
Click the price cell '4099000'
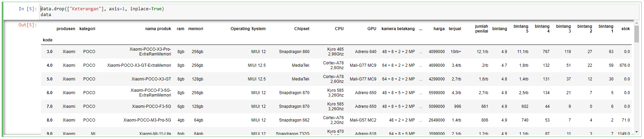(437, 52)
